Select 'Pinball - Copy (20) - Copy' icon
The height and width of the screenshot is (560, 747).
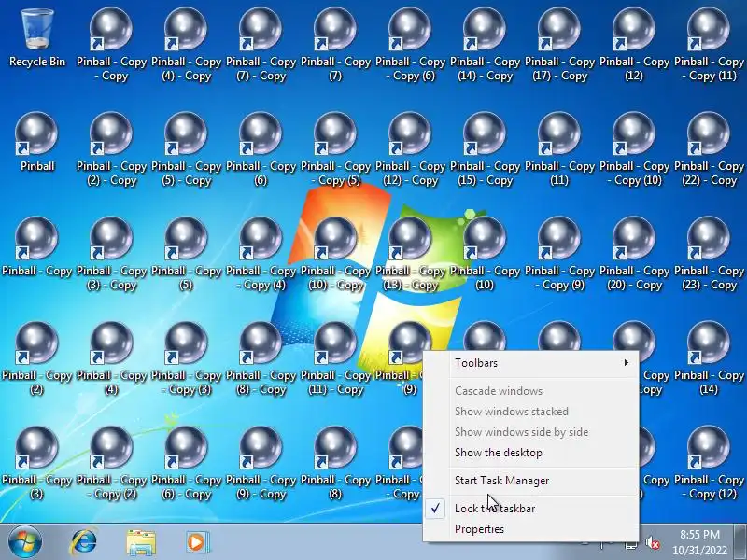[x=635, y=253]
